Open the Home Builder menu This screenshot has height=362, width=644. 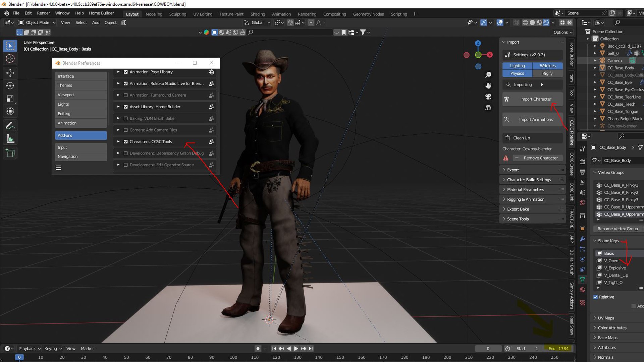(x=101, y=13)
